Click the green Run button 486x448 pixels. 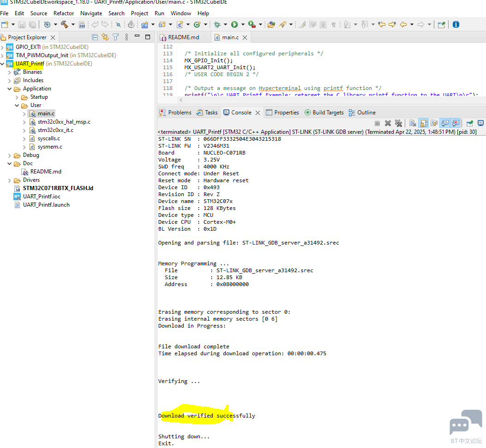(234, 24)
